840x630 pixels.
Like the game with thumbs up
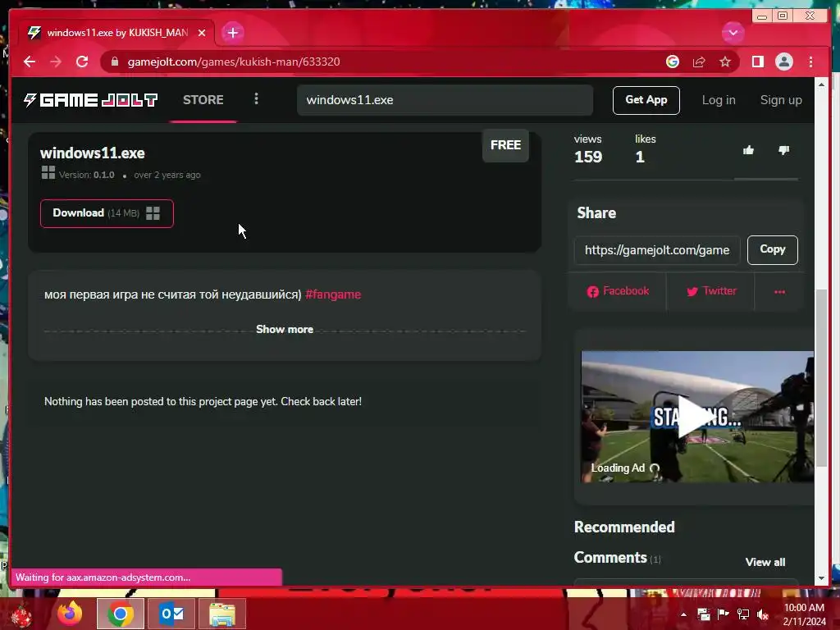tap(748, 151)
